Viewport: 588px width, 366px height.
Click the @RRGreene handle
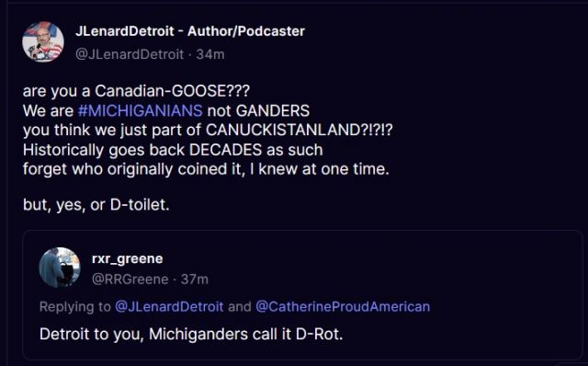(x=130, y=280)
